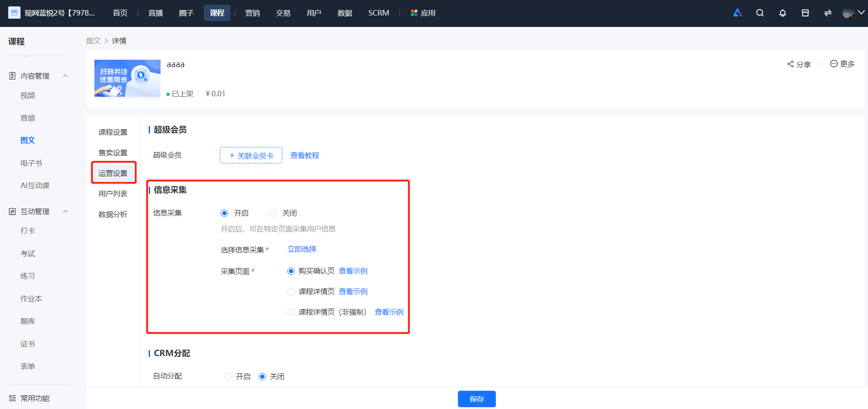Open the 应用 apps grid icon
Viewport: 868px width, 409px height.
pyautogui.click(x=414, y=13)
